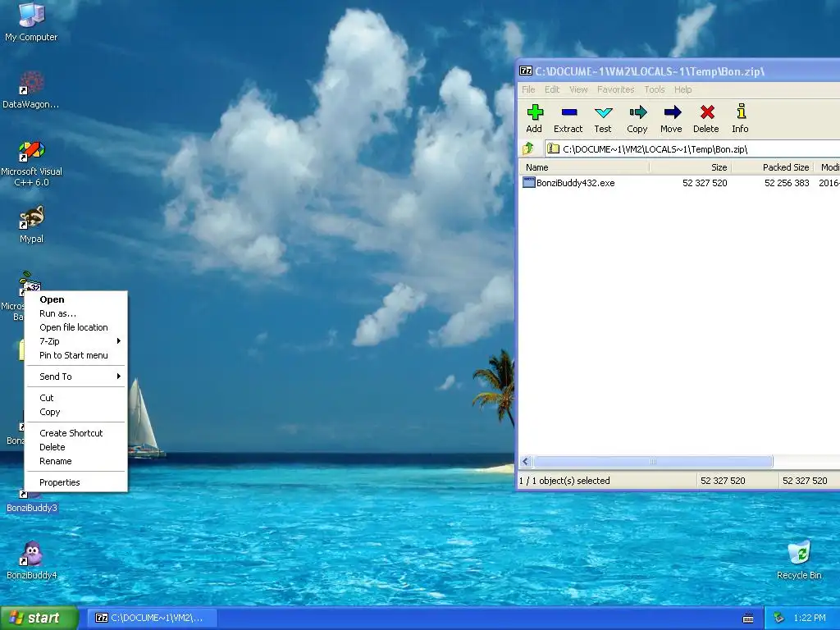This screenshot has height=630, width=840.
Task: Click the Info toolbar icon
Action: click(741, 118)
